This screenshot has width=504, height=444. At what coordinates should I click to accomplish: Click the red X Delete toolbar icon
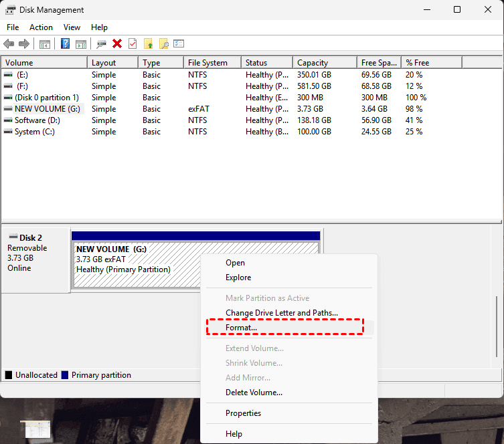117,44
